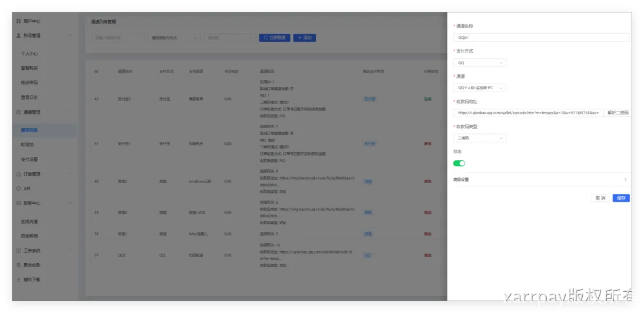Click the 收款码地址 URL input field

point(528,113)
